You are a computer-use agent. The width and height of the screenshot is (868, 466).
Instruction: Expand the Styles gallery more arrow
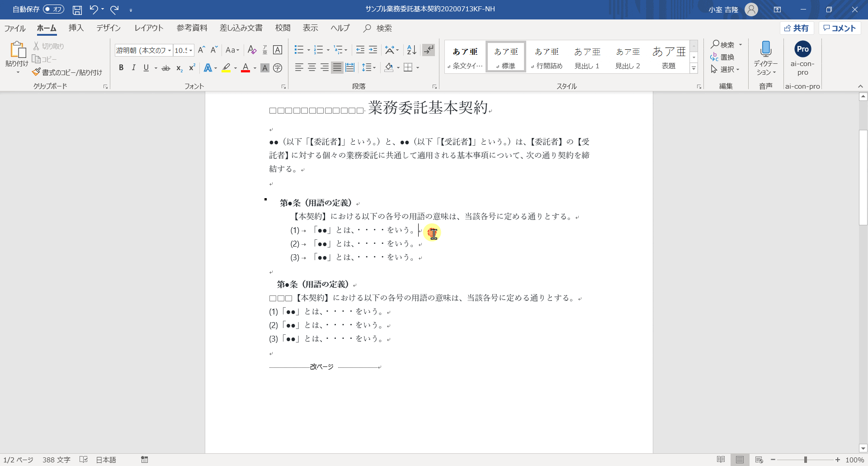tap(693, 68)
